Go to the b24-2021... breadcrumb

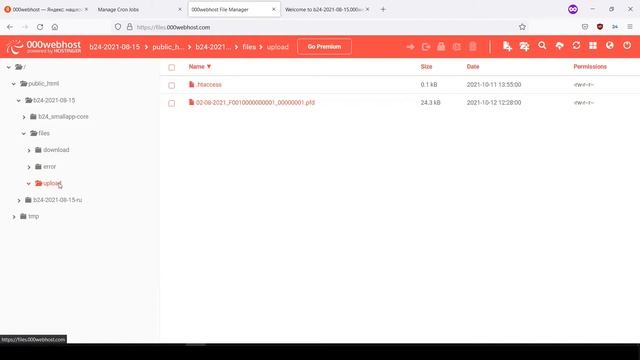[213, 47]
